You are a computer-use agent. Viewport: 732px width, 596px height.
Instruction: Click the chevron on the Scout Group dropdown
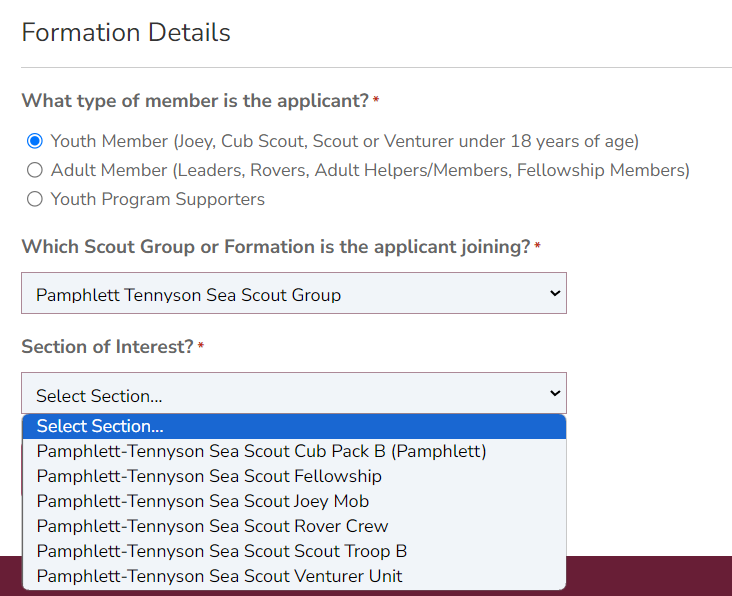(x=555, y=293)
